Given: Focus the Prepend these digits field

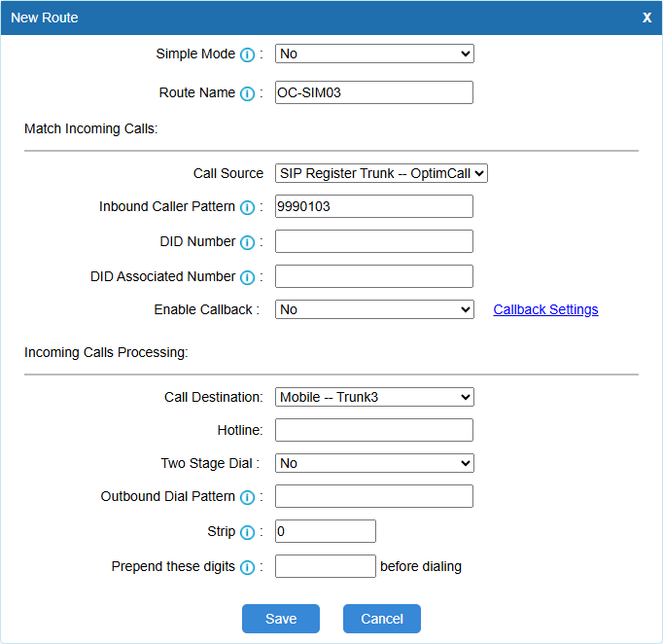Looking at the screenshot, I should pyautogui.click(x=325, y=566).
